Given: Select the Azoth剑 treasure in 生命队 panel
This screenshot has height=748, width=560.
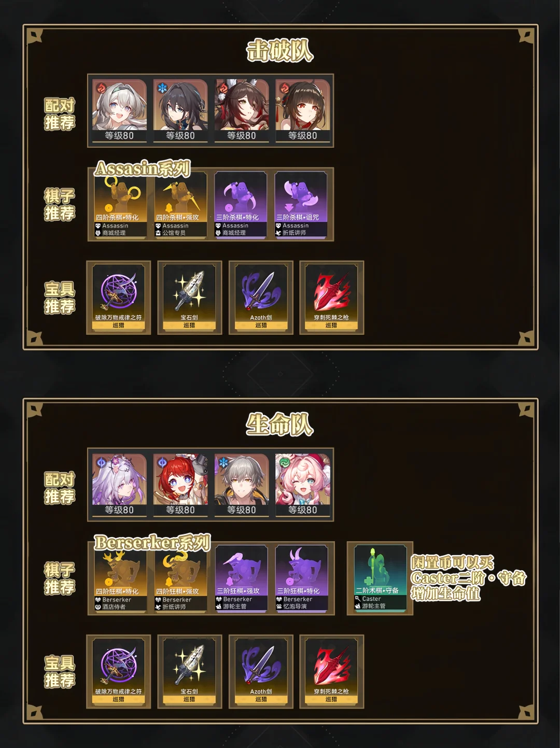Looking at the screenshot, I should [x=261, y=672].
